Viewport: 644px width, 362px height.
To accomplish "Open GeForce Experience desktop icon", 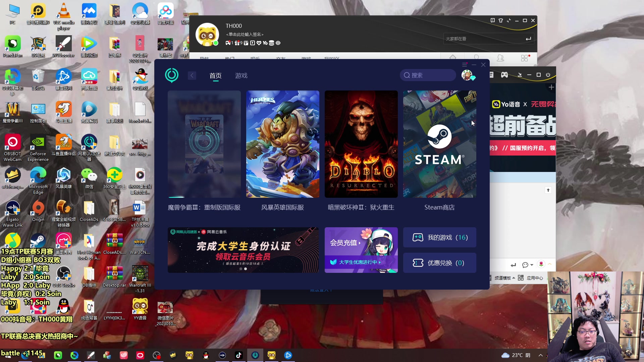I will point(38,148).
